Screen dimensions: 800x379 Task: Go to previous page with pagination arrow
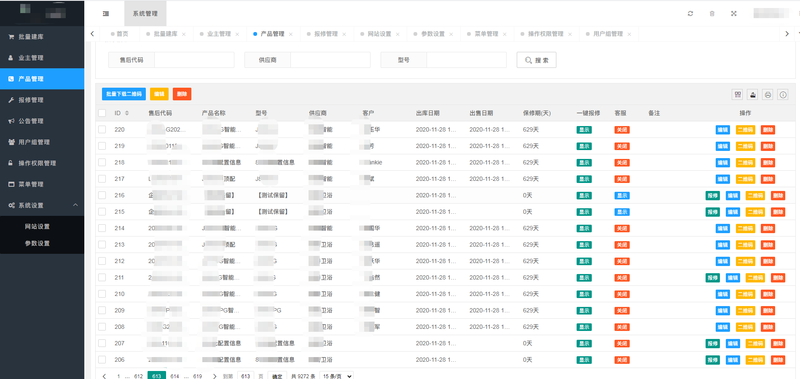[105, 376]
